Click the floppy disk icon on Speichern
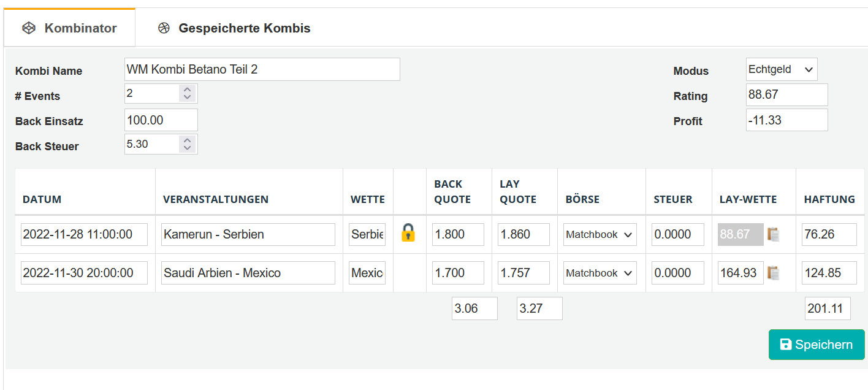Image resolution: width=868 pixels, height=390 pixels. point(785,345)
